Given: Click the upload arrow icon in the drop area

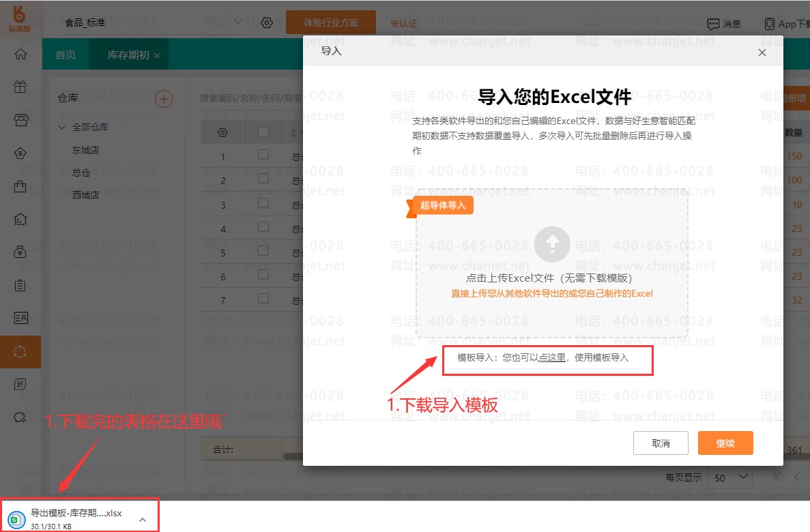Looking at the screenshot, I should point(551,244).
